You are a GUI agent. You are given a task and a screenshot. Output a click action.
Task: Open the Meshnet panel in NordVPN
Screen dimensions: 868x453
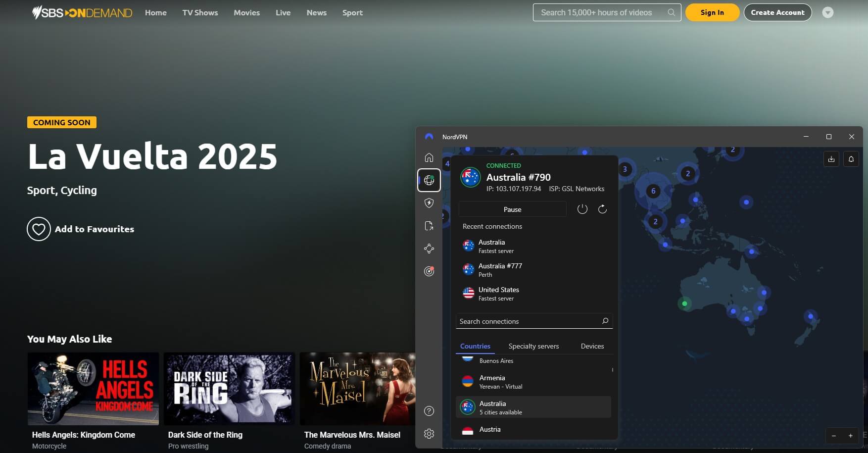(x=429, y=248)
